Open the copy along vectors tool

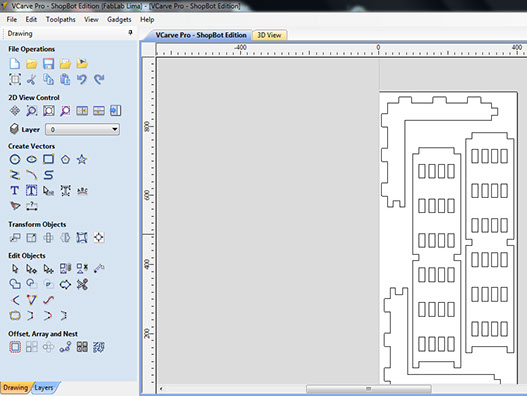tap(65, 347)
